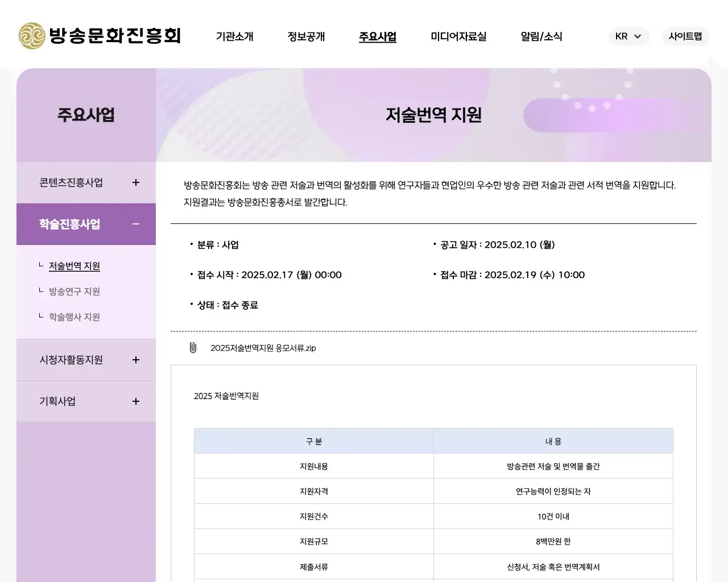This screenshot has height=582, width=728.
Task: Click the 저술번역 지원 banner title
Action: [x=433, y=115]
